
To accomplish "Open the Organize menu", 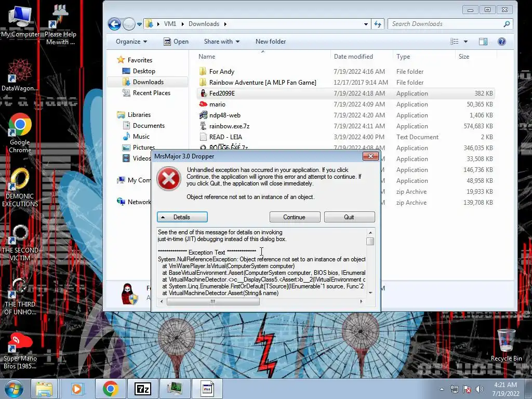I will 131,42.
